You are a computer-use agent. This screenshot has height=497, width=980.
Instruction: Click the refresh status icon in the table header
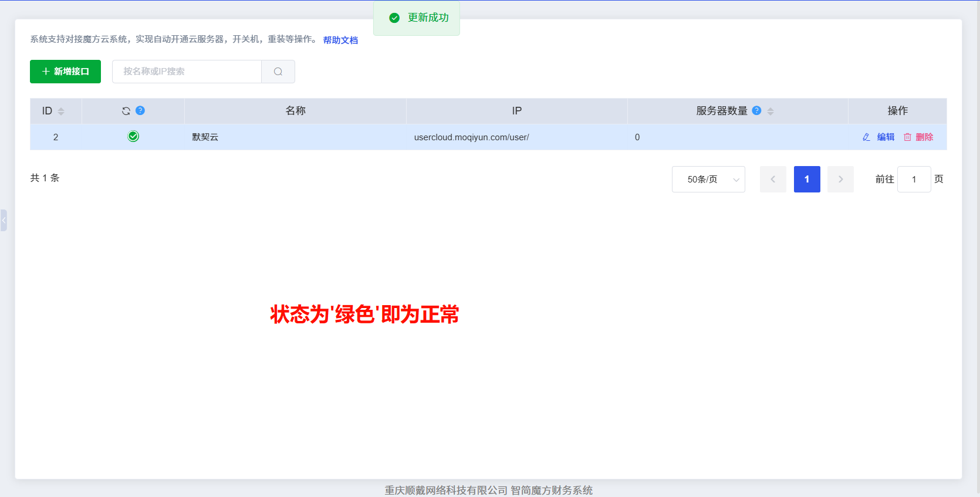point(126,111)
